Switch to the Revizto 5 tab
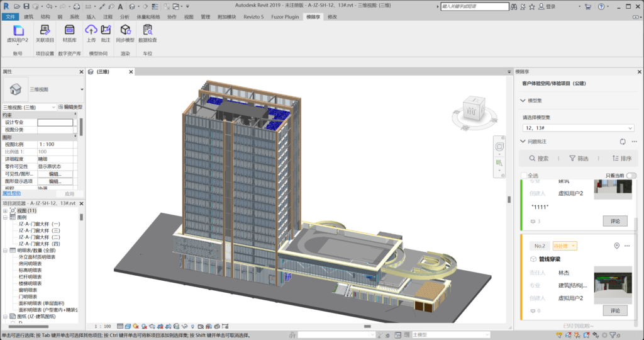The width and height of the screenshot is (644, 340). coord(255,17)
